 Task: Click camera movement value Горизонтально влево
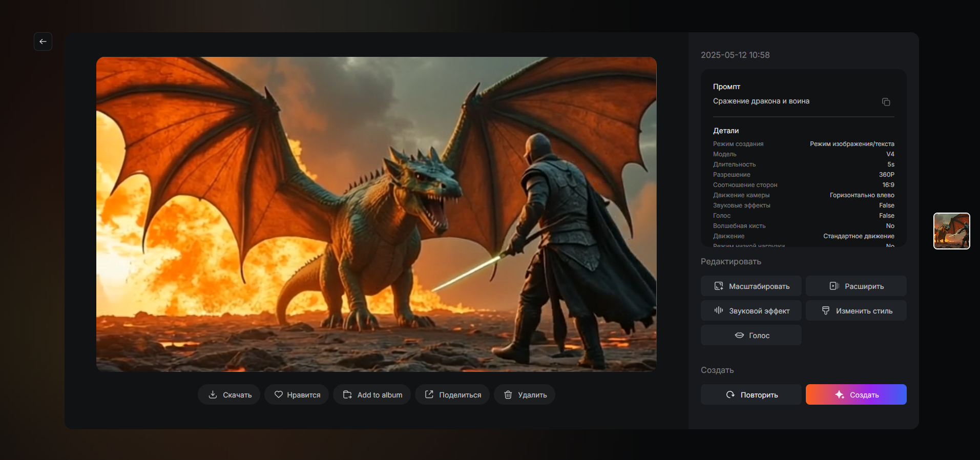[x=862, y=195]
